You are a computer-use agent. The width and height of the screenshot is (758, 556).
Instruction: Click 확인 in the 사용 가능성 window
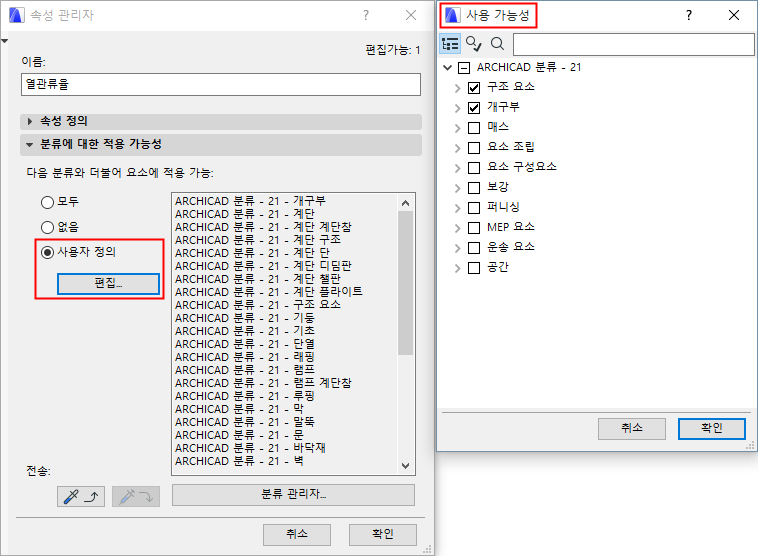[712, 428]
